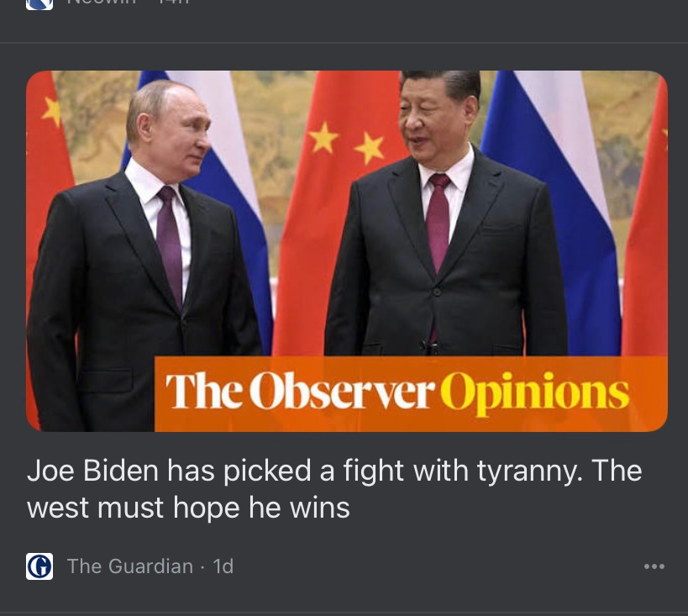Tap the purple tie of the left man
Image resolution: width=688 pixels, height=616 pixels.
[x=171, y=246]
